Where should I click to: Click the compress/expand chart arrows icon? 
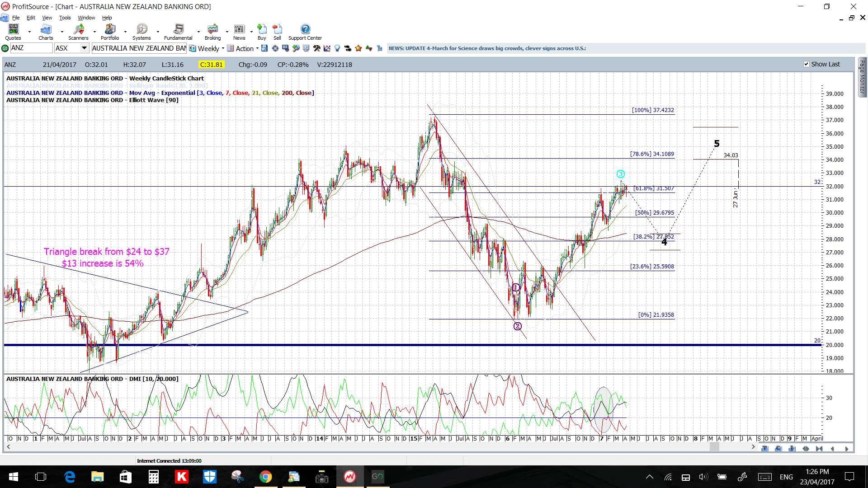click(806, 449)
